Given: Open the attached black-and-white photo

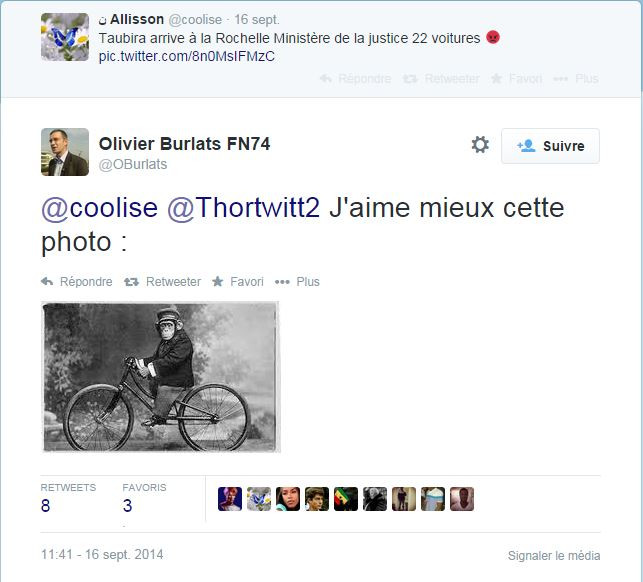Looking at the screenshot, I should click(161, 377).
